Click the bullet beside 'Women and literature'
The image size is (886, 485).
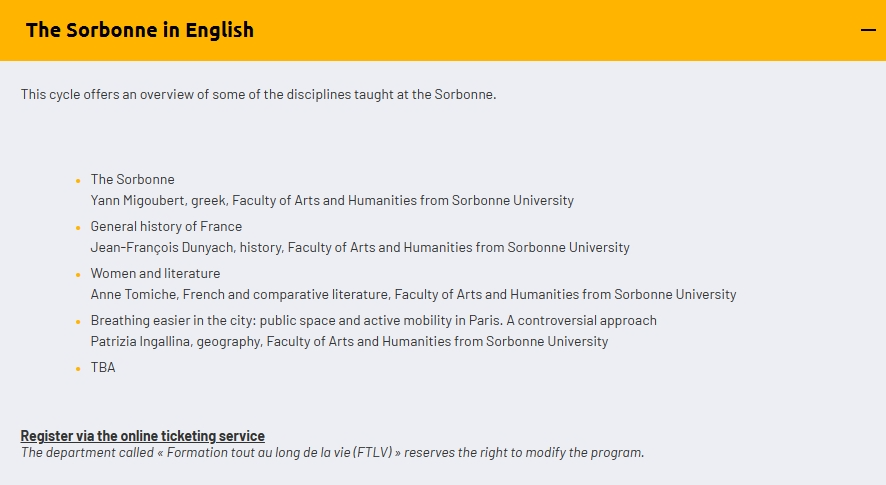(78, 275)
